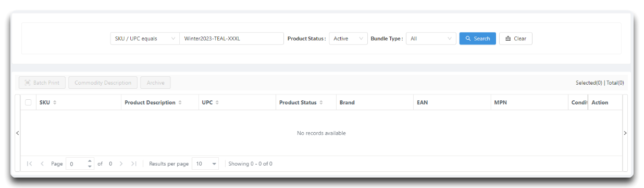Sort by Product Status column icon
The height and width of the screenshot is (188, 644).
(x=321, y=103)
